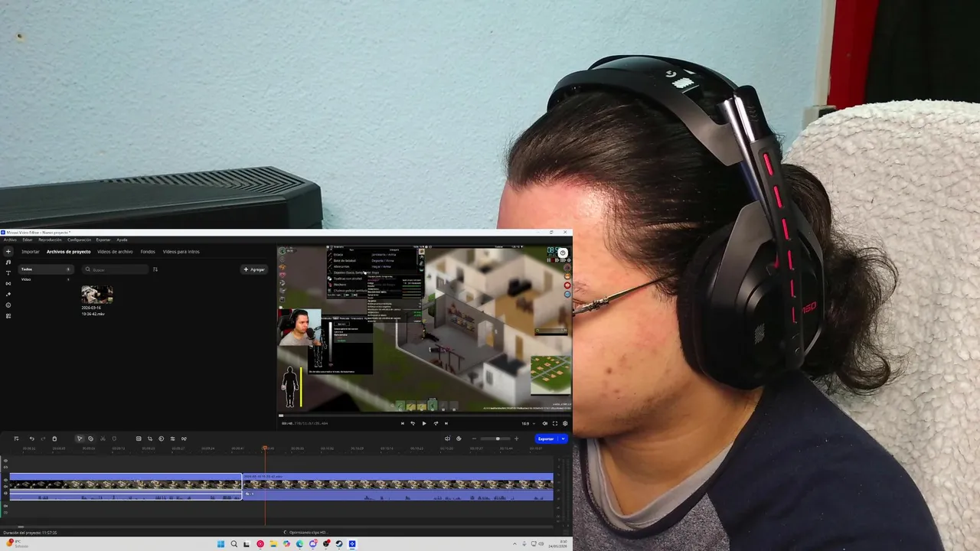This screenshot has height=551, width=980.
Task: Step one frame forward in player
Action: pos(436,423)
